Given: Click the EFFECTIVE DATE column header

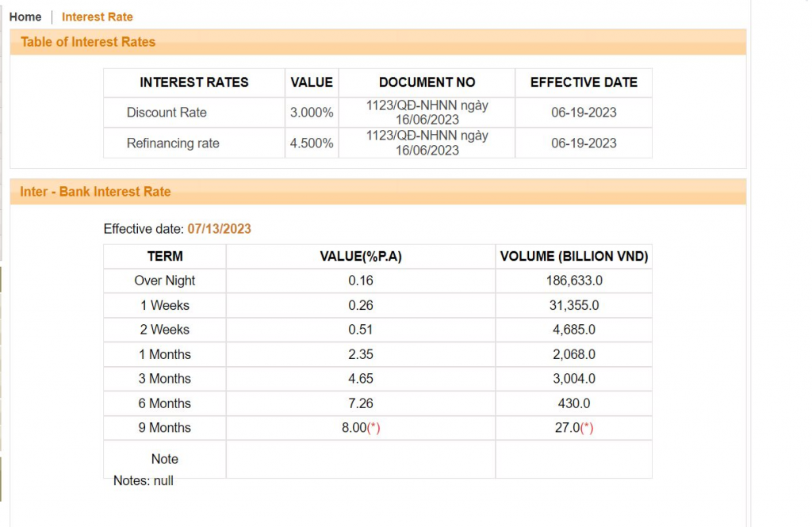Looking at the screenshot, I should pyautogui.click(x=584, y=82).
